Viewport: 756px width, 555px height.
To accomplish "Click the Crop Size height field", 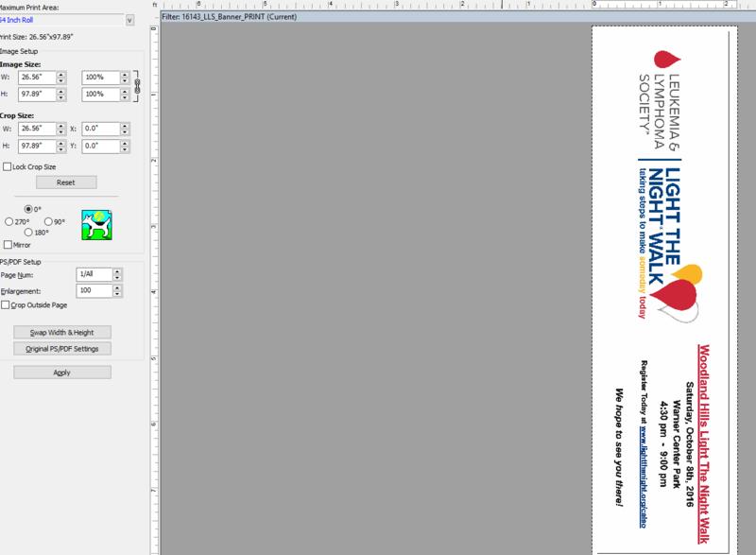I will point(37,147).
